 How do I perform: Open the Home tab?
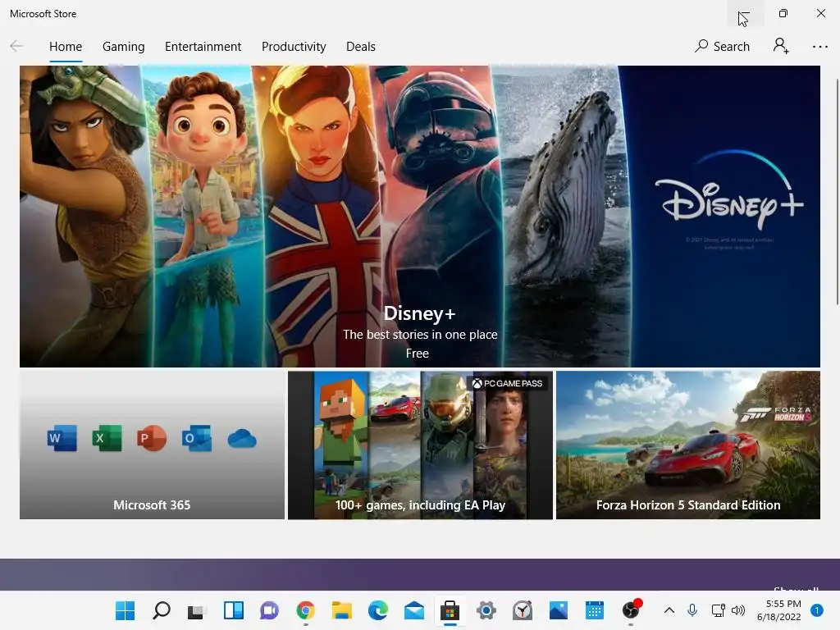point(66,47)
